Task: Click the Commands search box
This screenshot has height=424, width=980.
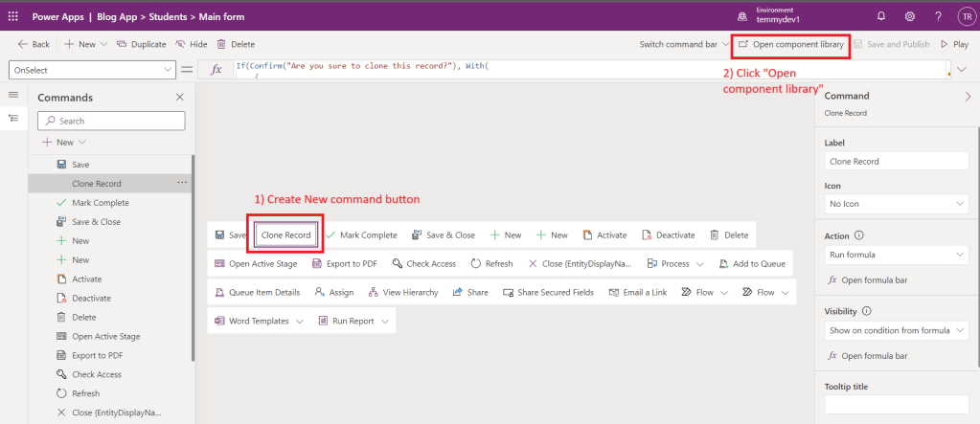Action: point(111,121)
